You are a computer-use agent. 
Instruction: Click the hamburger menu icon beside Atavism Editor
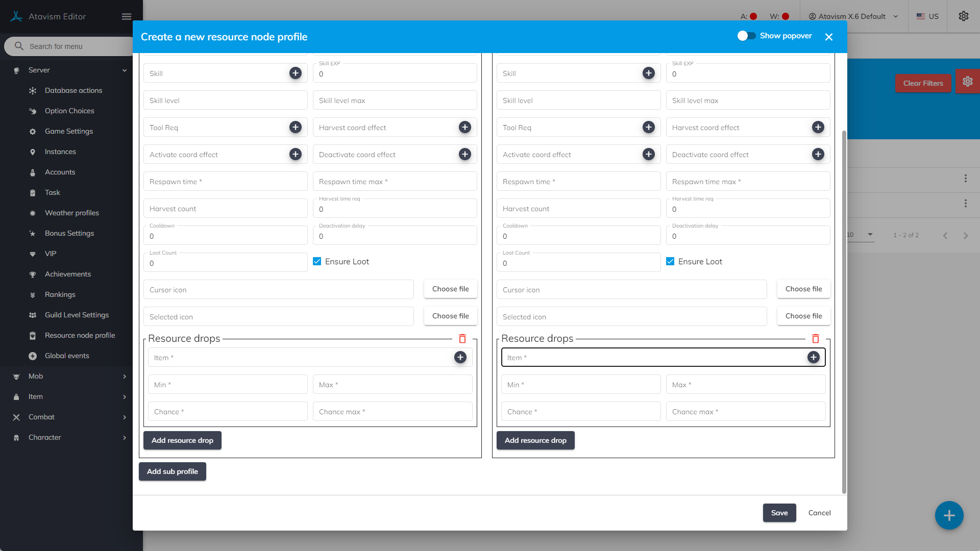(127, 16)
